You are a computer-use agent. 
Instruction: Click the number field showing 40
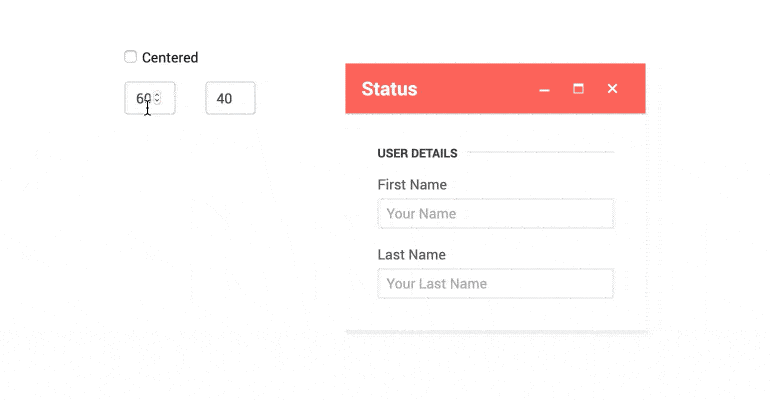coord(230,98)
